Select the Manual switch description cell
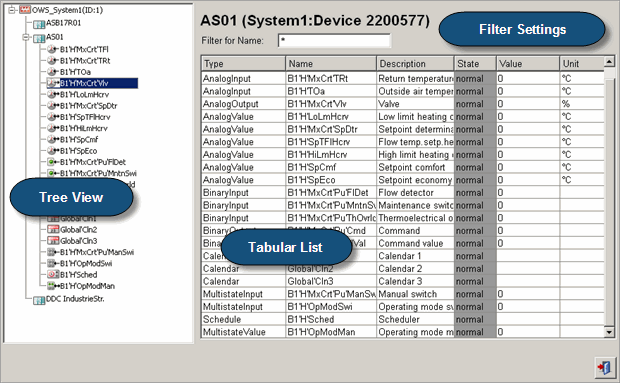The image size is (620, 383). point(415,294)
